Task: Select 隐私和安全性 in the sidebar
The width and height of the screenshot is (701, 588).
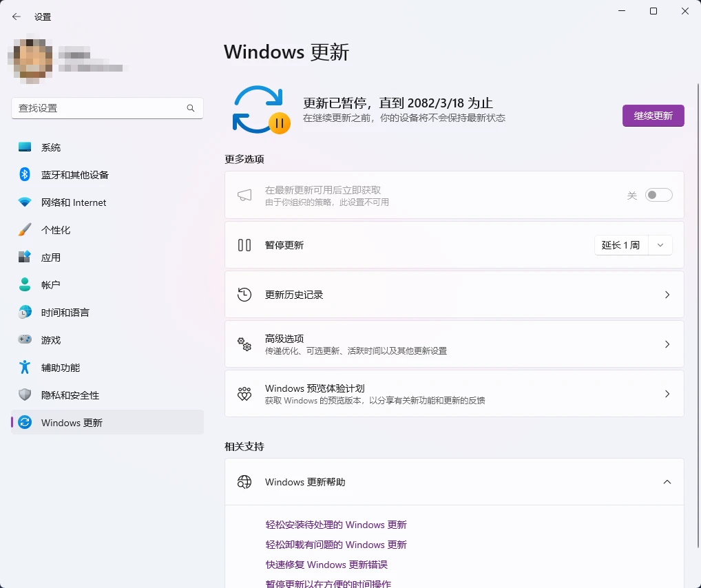Action: [25, 395]
